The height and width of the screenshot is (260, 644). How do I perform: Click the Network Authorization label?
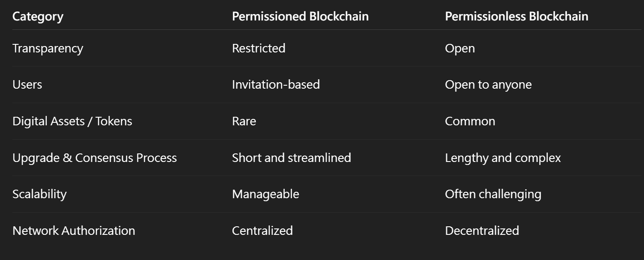pyautogui.click(x=74, y=231)
